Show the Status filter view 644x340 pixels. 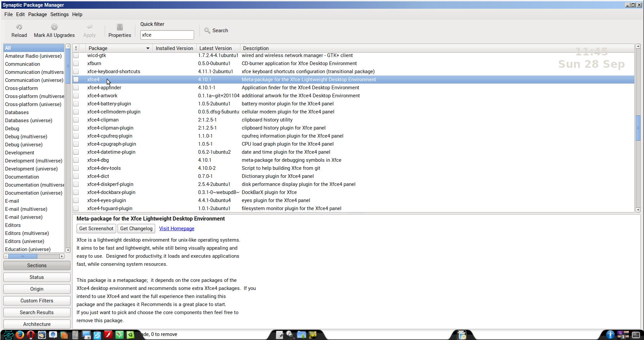[37, 277]
